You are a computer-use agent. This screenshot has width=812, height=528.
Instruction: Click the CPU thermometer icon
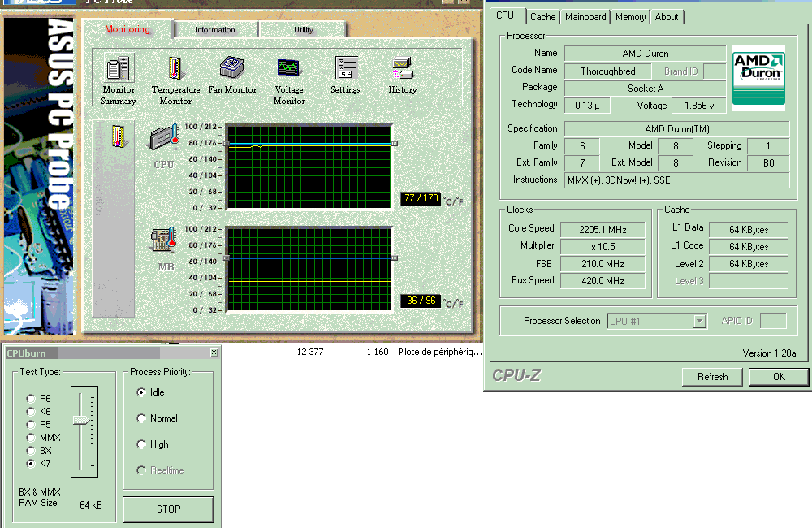[164, 138]
